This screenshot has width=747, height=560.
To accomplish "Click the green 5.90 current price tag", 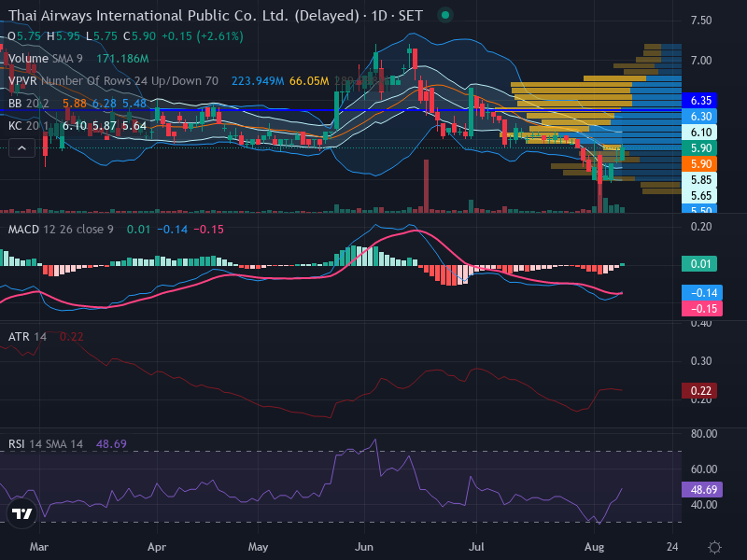I will [x=699, y=148].
